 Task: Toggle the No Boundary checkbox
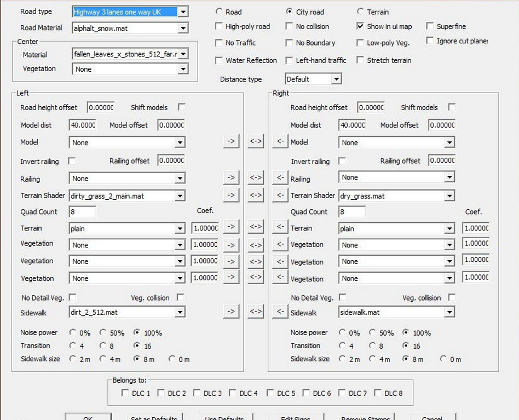289,43
